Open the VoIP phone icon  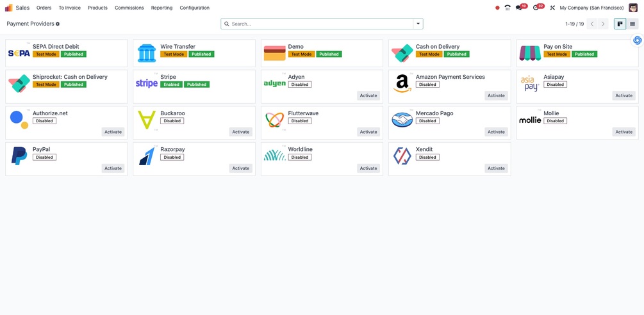click(508, 8)
